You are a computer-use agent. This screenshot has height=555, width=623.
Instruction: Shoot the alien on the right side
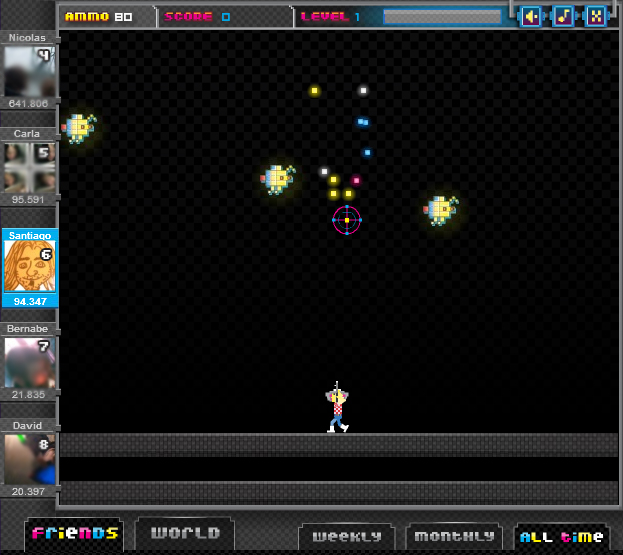(x=440, y=209)
